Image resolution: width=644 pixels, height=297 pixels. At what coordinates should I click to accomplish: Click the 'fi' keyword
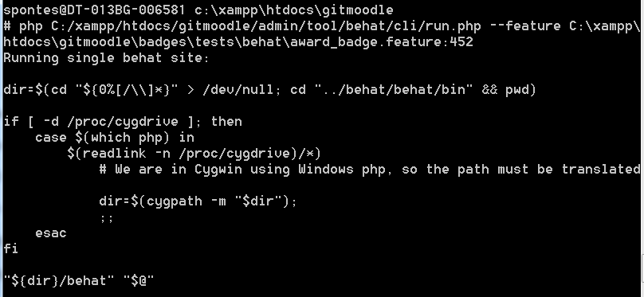pyautogui.click(x=10, y=249)
